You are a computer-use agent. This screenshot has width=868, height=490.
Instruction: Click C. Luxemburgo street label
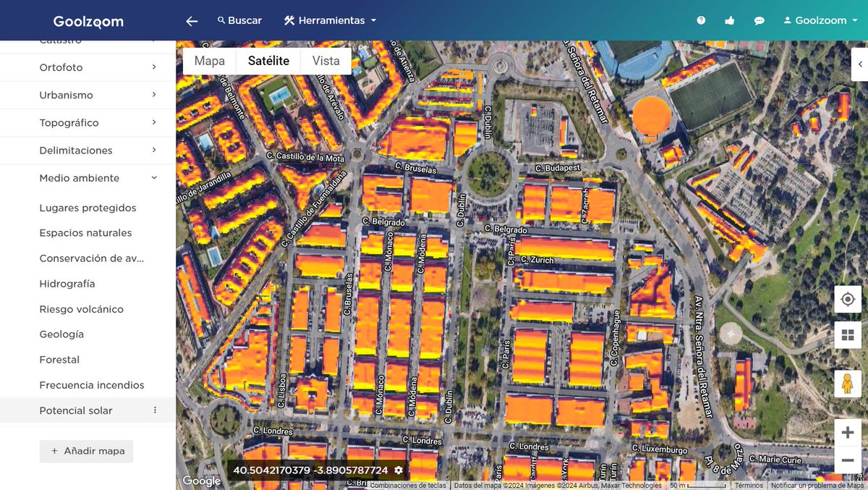click(659, 449)
